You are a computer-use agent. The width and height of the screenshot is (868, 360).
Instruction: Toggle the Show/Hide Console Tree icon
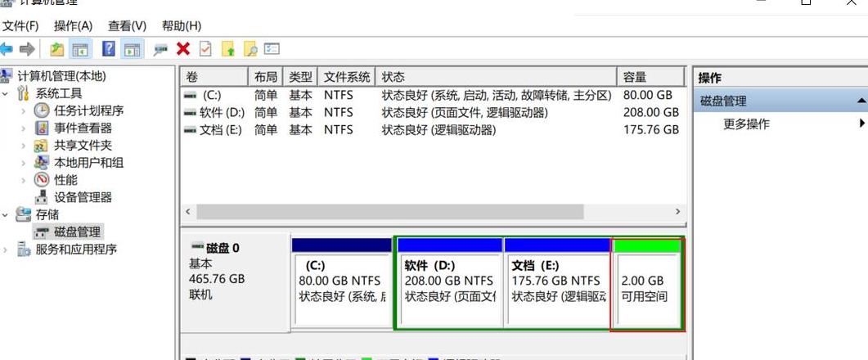(x=80, y=49)
